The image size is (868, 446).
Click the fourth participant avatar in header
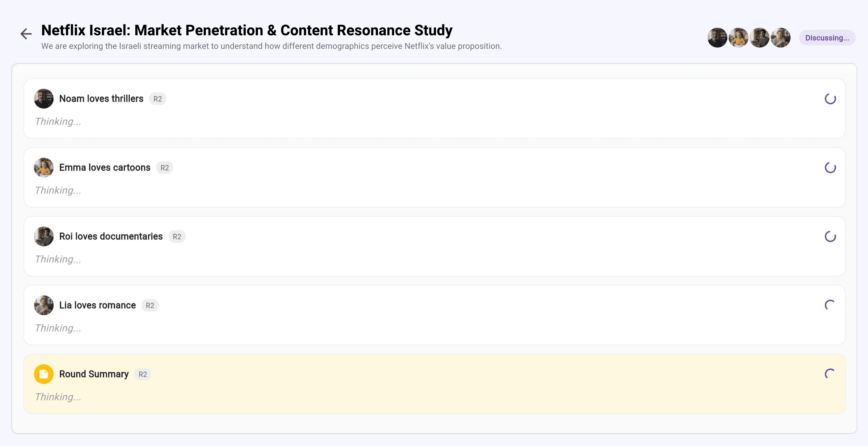[780, 38]
